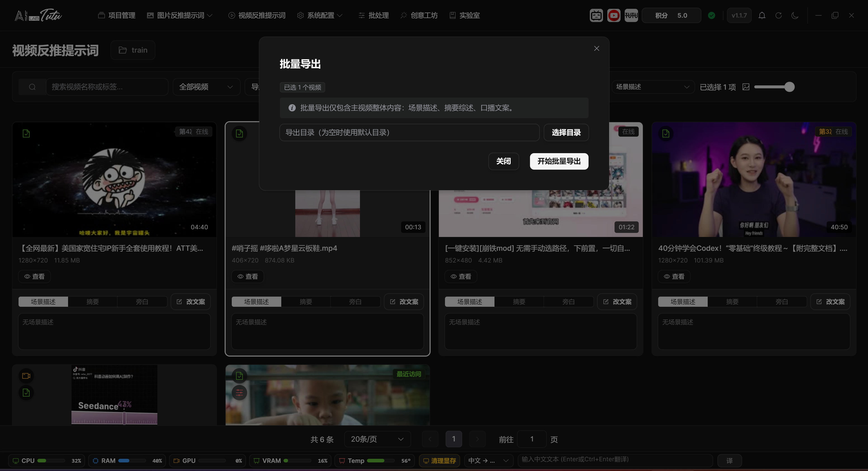Select page 1 in pagination
The image size is (868, 471).
click(x=454, y=439)
